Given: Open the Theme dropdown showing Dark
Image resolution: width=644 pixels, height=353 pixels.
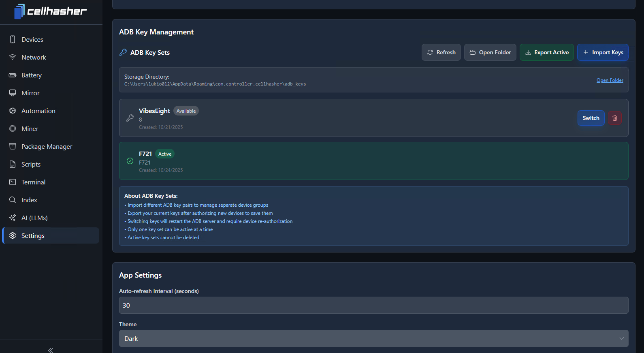Looking at the screenshot, I should 373,338.
